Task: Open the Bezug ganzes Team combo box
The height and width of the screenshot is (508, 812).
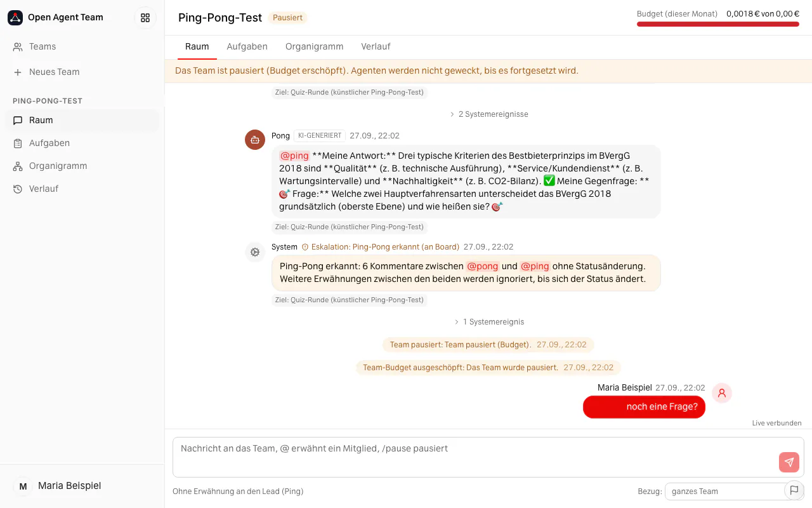Action: click(x=726, y=491)
